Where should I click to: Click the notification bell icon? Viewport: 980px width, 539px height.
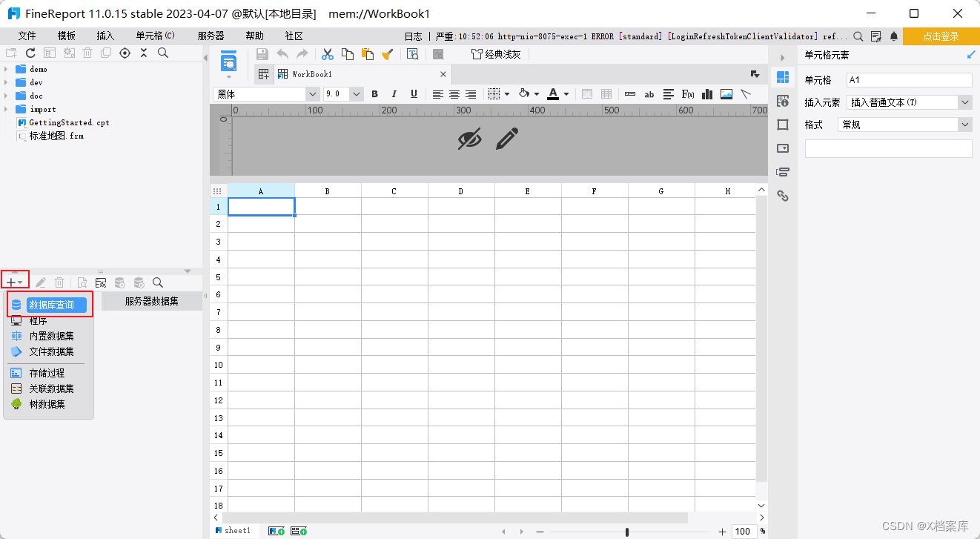pyautogui.click(x=894, y=36)
